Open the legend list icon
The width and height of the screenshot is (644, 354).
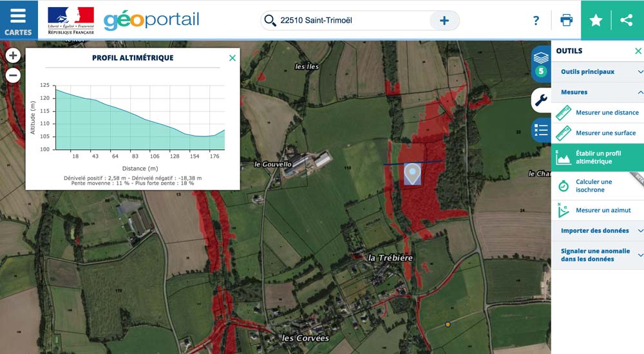[542, 131]
